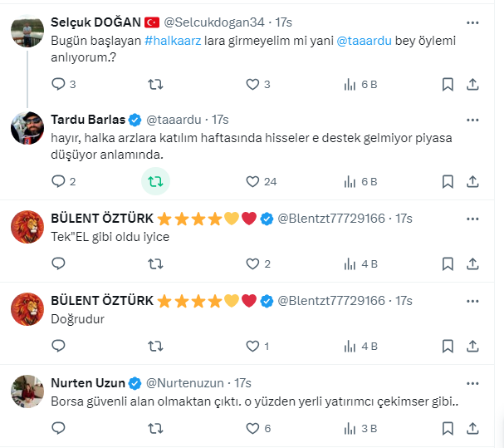Reply to Selçuk DOĞAN's tweet
Screen dimensions: 504x448
point(58,84)
